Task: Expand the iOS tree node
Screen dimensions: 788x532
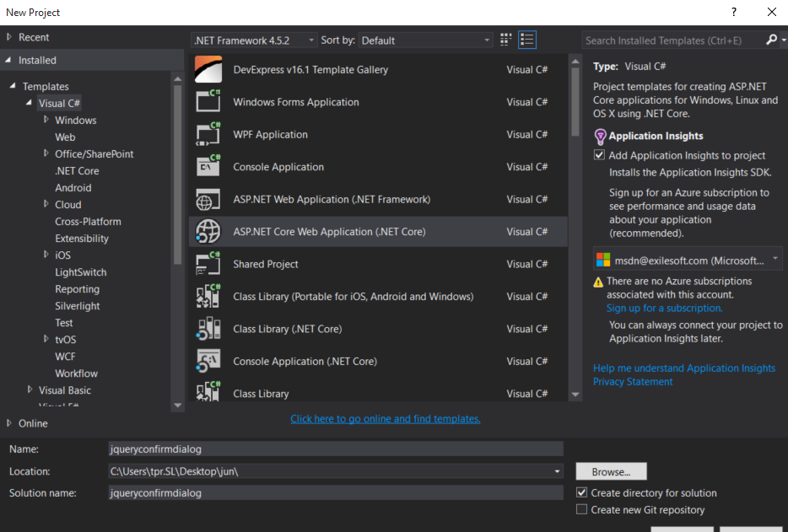Action: coord(46,255)
